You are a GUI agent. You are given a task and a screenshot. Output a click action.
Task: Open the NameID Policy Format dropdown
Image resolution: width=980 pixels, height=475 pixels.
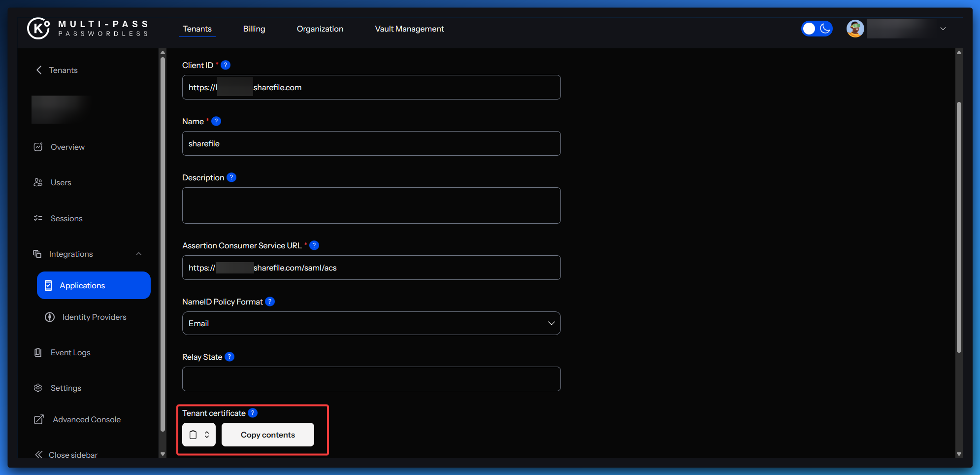point(371,323)
